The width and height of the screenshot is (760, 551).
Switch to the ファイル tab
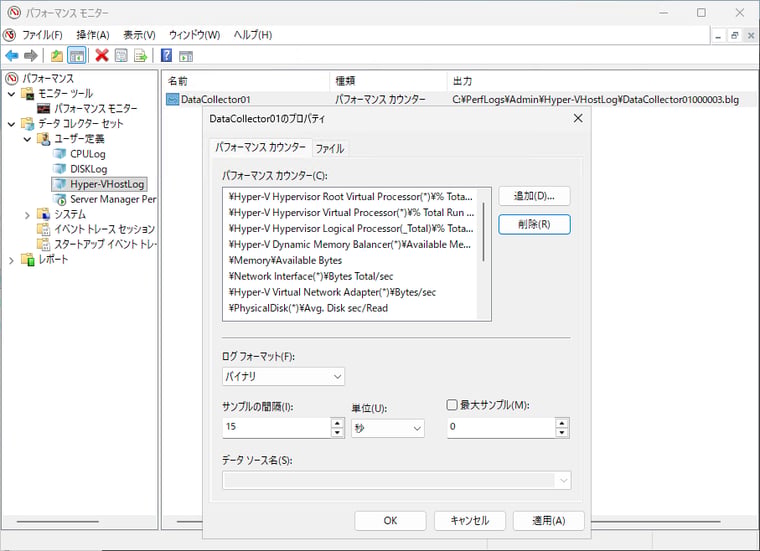coord(330,148)
